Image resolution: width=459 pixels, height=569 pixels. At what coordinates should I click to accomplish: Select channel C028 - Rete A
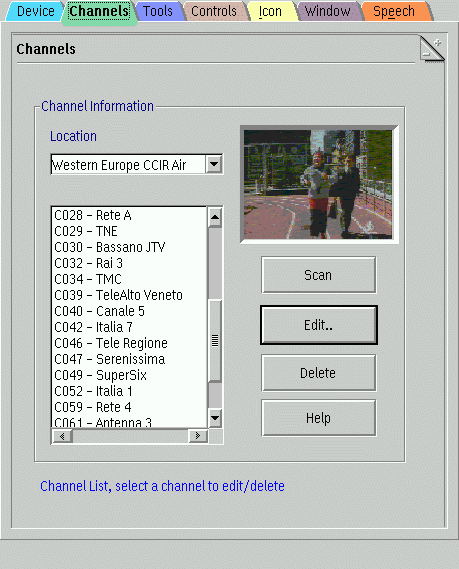(130, 216)
